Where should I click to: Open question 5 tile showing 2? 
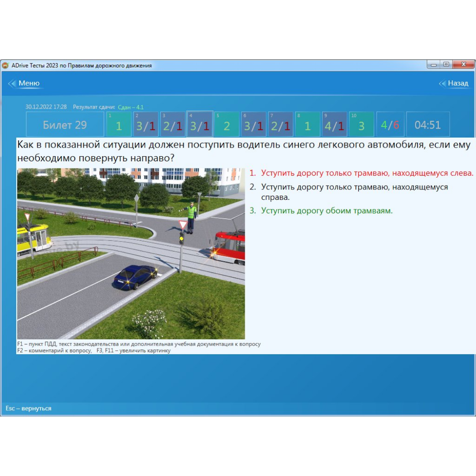coord(227,124)
